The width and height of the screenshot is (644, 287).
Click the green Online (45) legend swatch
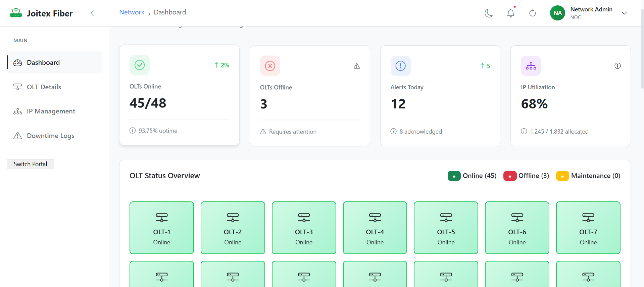click(454, 176)
